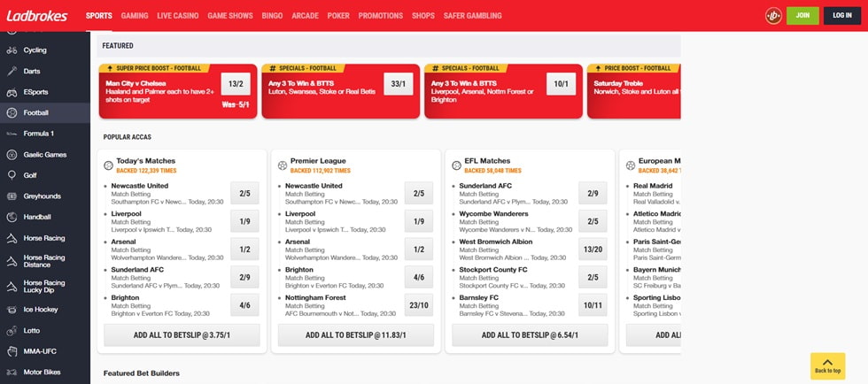Click football icon beside EFL Matches
The height and width of the screenshot is (384, 868).
[x=456, y=165]
